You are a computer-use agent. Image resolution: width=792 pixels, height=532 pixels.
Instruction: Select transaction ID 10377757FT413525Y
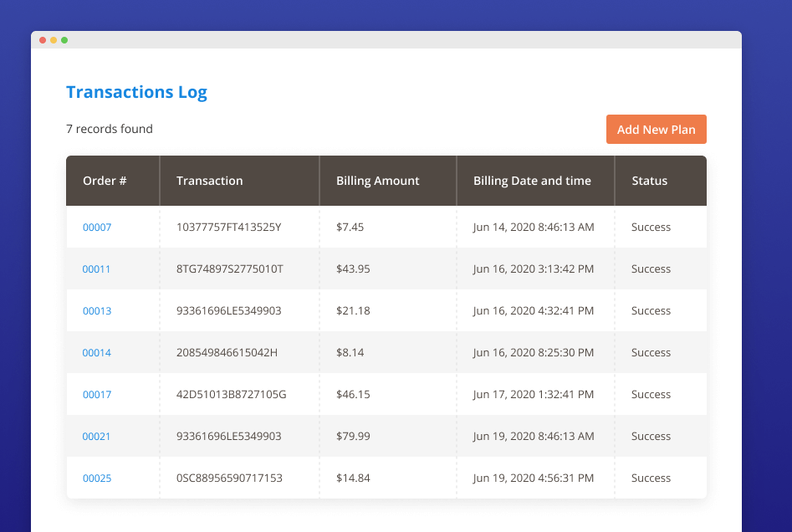click(228, 228)
